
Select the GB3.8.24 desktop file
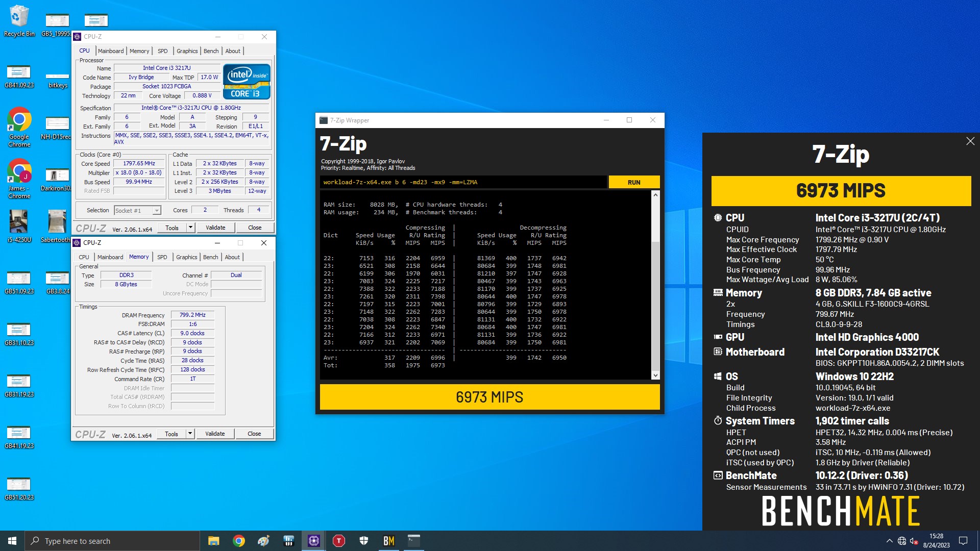57,283
